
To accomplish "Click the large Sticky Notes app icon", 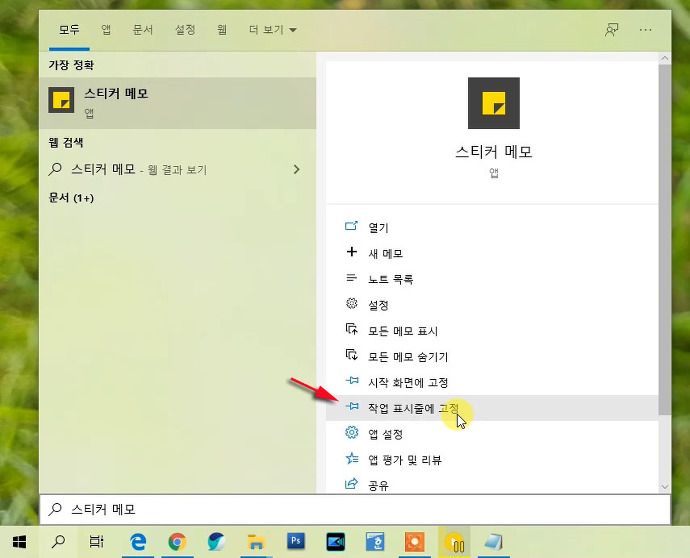I will [493, 103].
